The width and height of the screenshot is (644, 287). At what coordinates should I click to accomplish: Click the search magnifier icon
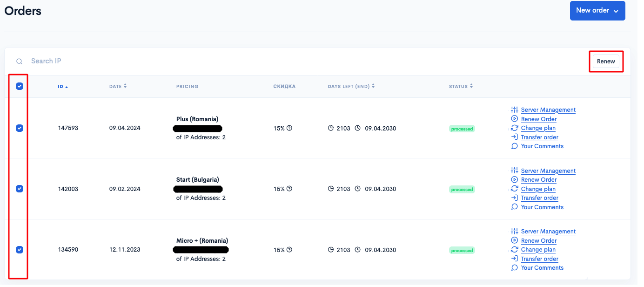click(19, 61)
